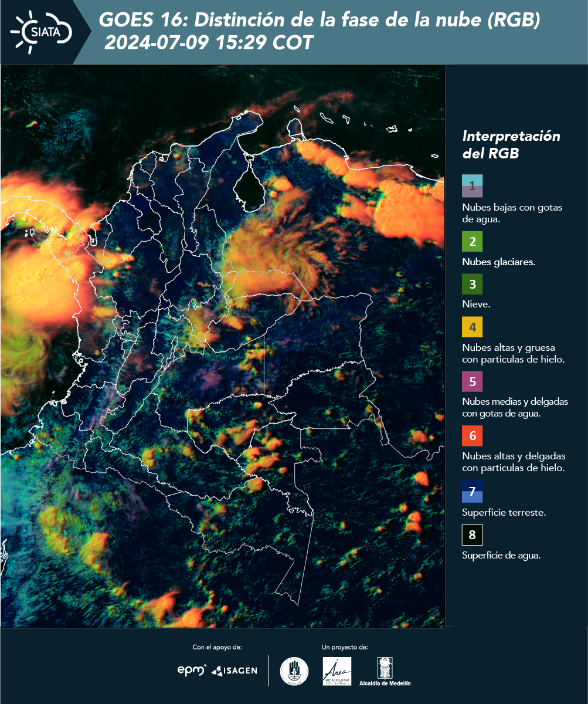The image size is (588, 704).
Task: Select the orange-red swatch numbered 6
Action: click(x=472, y=436)
